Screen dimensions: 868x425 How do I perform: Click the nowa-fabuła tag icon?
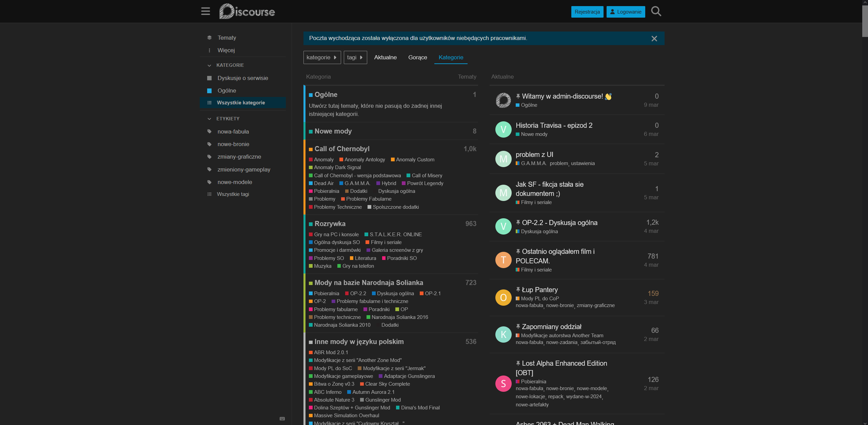point(209,131)
